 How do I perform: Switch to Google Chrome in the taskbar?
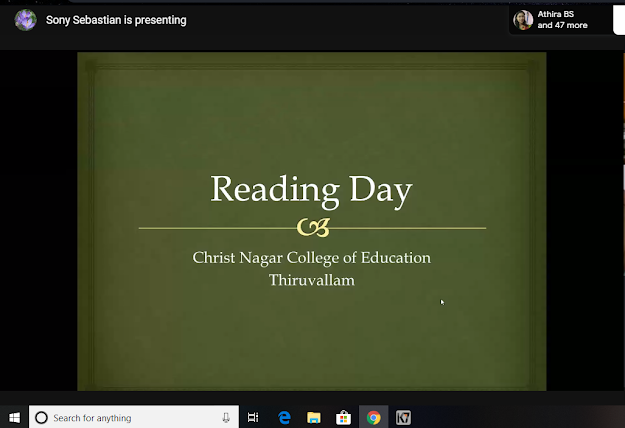pos(373,417)
